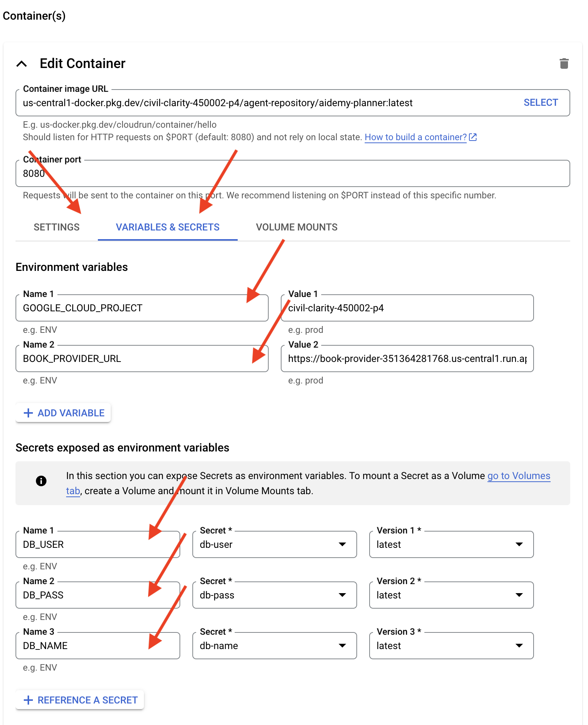588x725 pixels.
Task: Expand the db-pass Secret dropdown
Action: pos(274,595)
